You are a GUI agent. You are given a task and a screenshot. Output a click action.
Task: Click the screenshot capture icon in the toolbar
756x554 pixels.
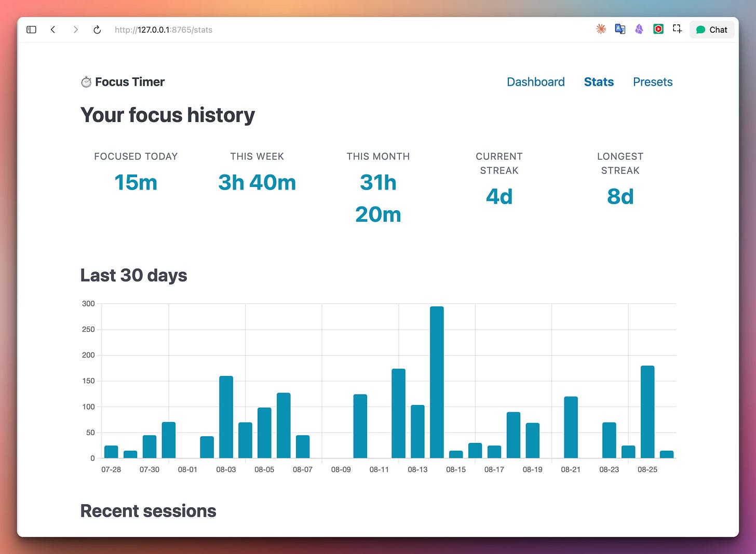click(x=677, y=29)
